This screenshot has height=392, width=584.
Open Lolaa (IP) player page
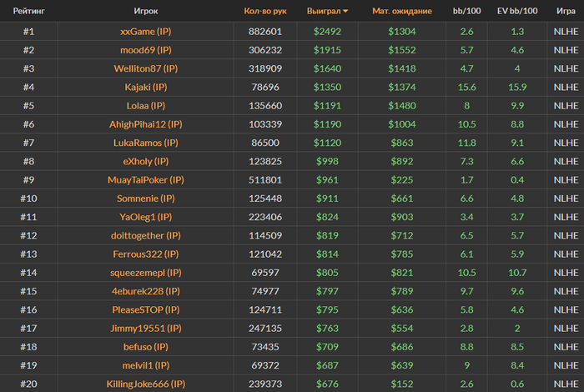[145, 106]
